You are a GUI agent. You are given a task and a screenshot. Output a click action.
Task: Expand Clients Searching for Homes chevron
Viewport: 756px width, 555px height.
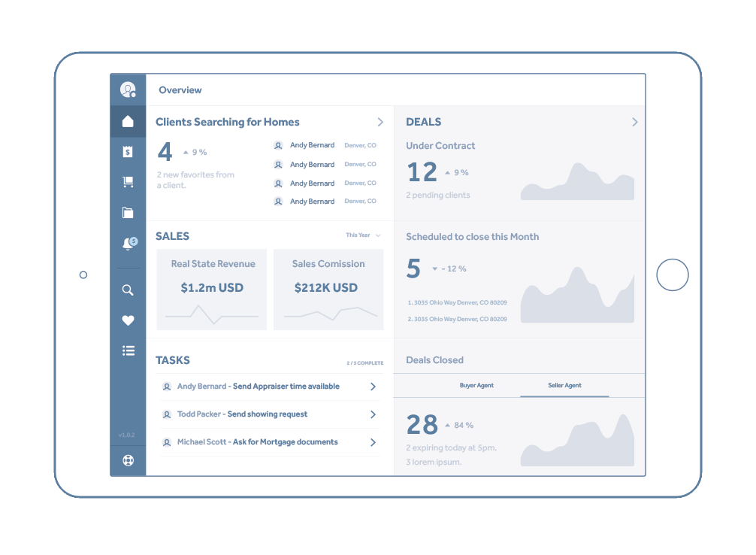tap(380, 122)
